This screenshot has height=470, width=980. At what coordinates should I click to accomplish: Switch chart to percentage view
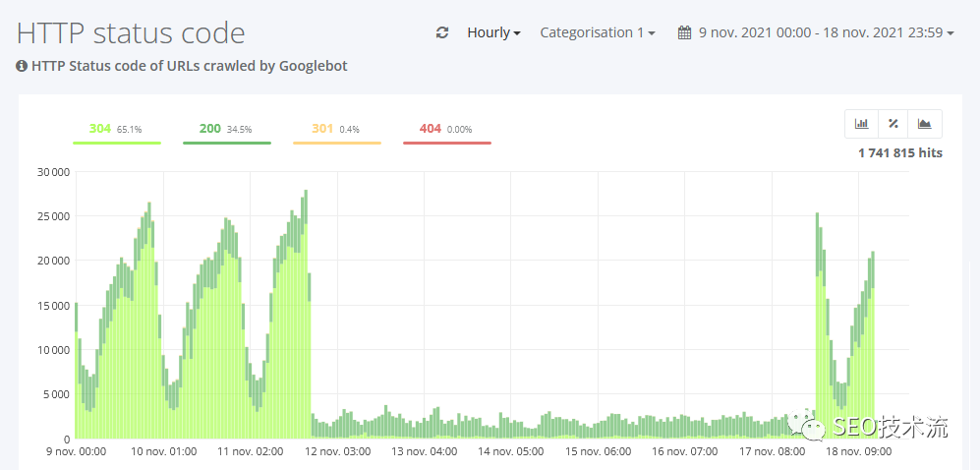pos(894,124)
